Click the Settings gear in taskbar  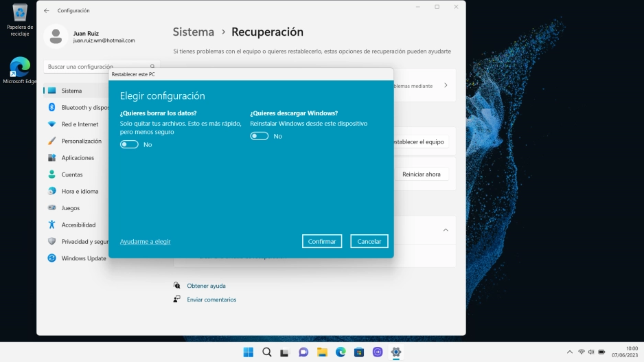396,352
